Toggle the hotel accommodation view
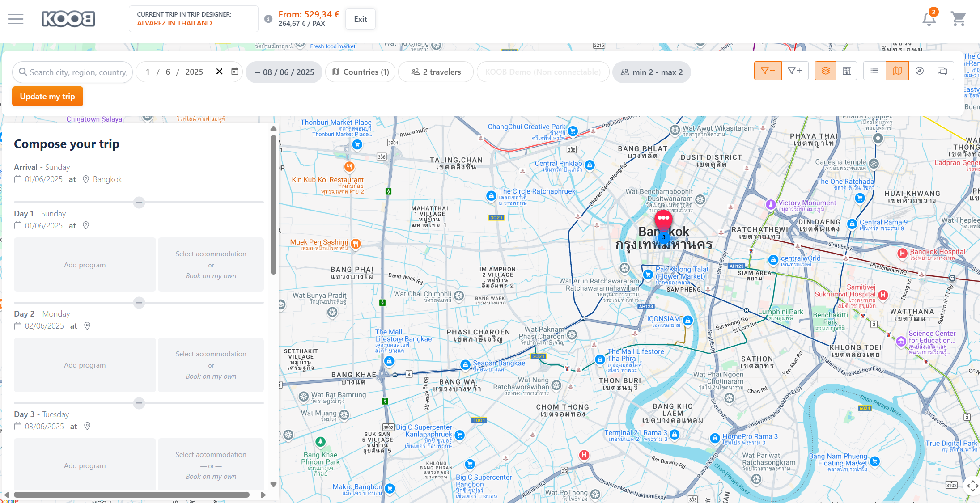The image size is (980, 503). [x=847, y=71]
